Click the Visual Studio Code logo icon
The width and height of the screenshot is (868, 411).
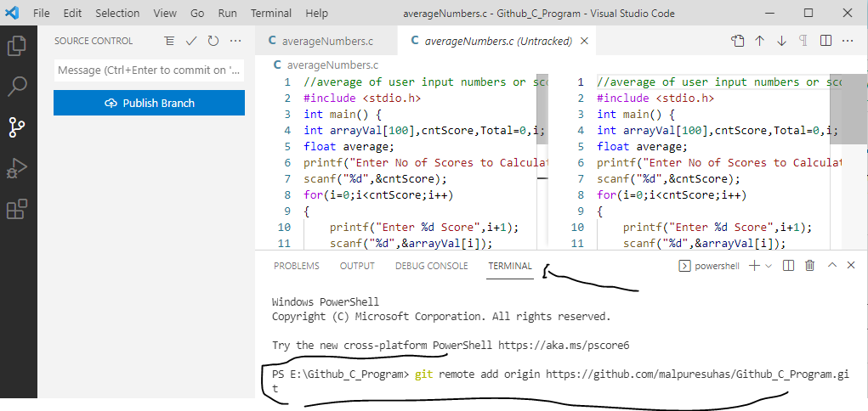(12, 13)
